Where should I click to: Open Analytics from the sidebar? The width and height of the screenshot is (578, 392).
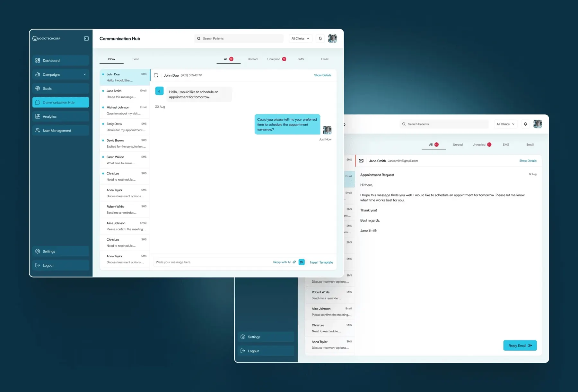tap(61, 116)
